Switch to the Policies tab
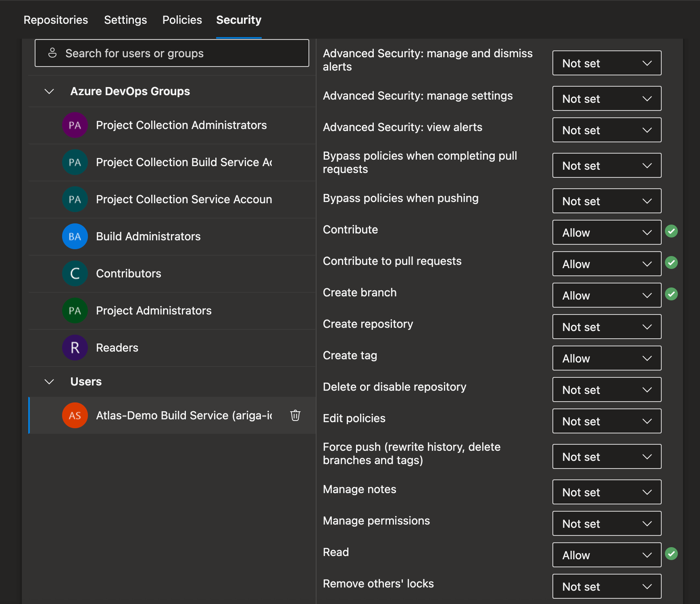The image size is (700, 604). tap(182, 19)
